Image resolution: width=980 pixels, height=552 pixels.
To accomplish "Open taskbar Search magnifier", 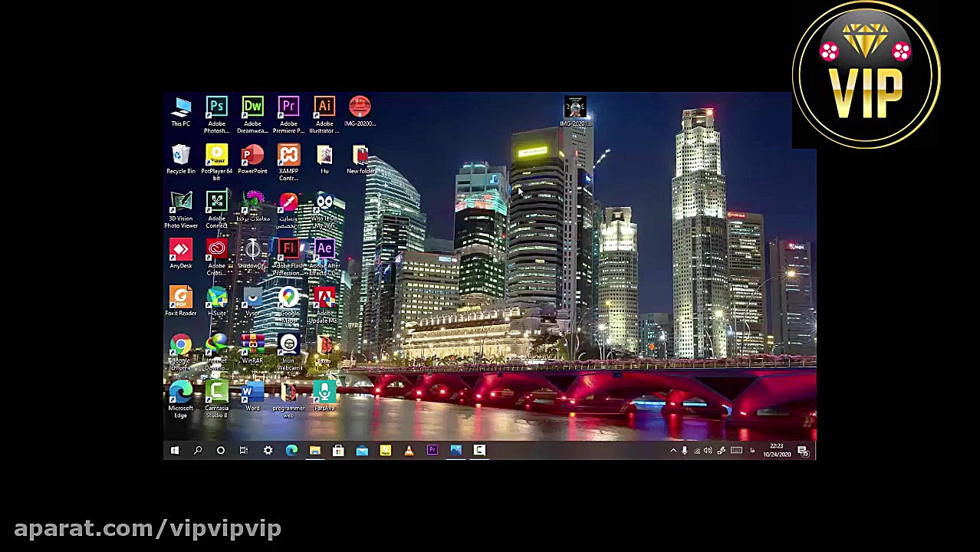I will pyautogui.click(x=198, y=450).
